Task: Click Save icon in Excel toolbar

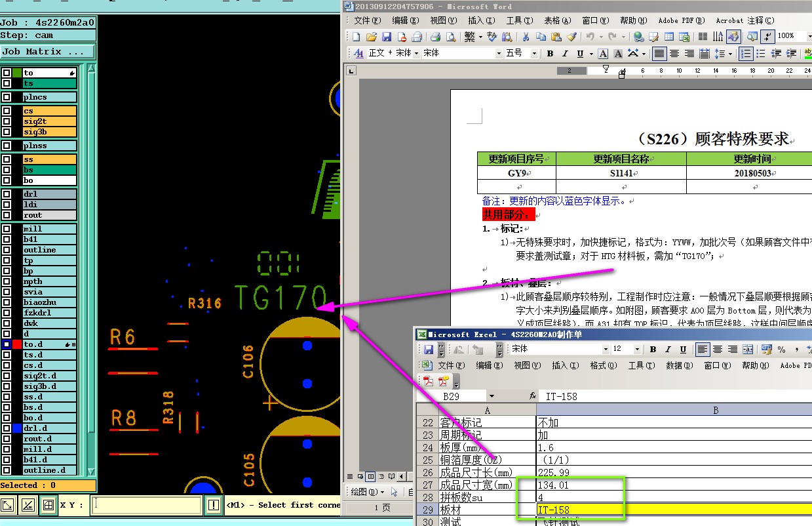Action: click(429, 349)
